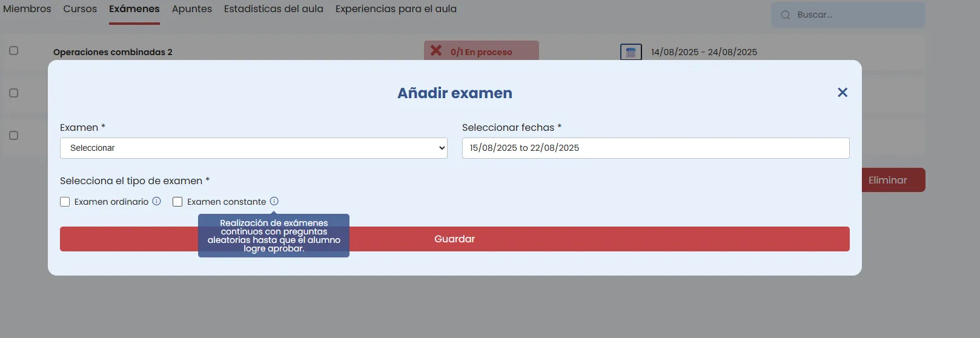The image size is (980, 338).
Task: Click the search magnifier icon
Action: [786, 15]
